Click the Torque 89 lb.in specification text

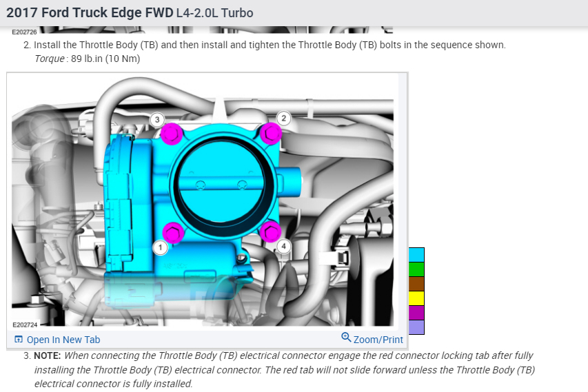(88, 59)
